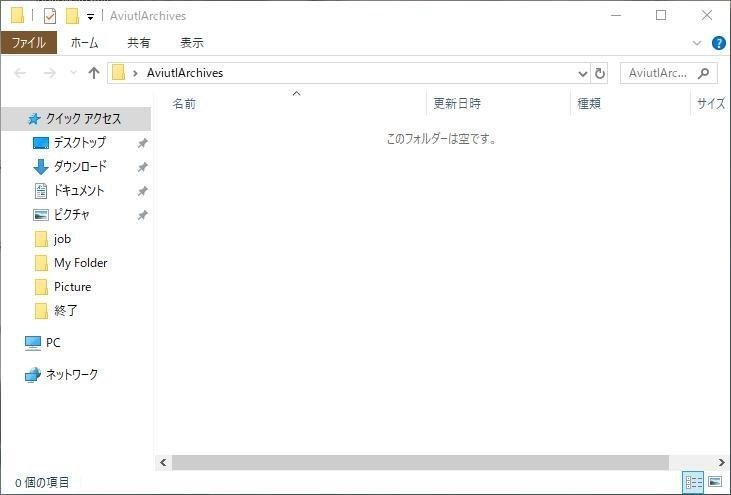The height and width of the screenshot is (495, 731).
Task: Click the AviutlArchives breadcrumb in address bar
Action: [185, 73]
